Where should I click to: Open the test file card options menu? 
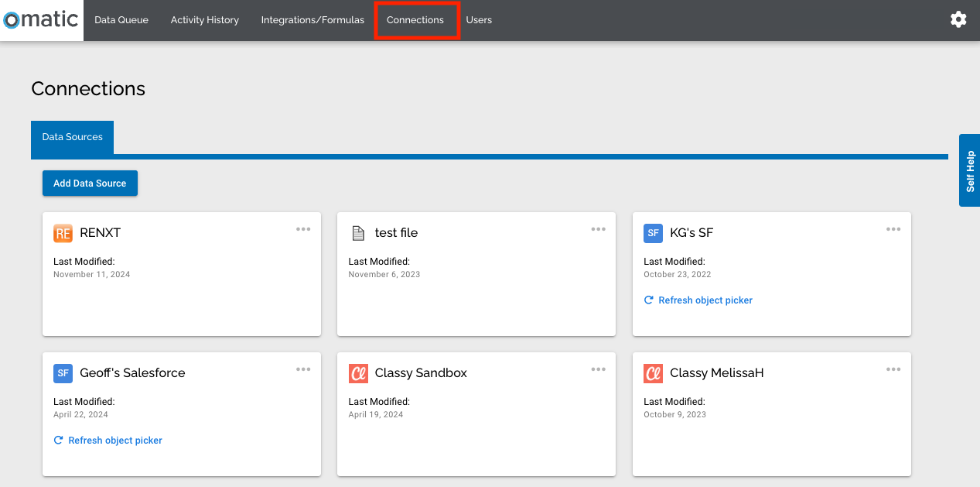pos(598,229)
